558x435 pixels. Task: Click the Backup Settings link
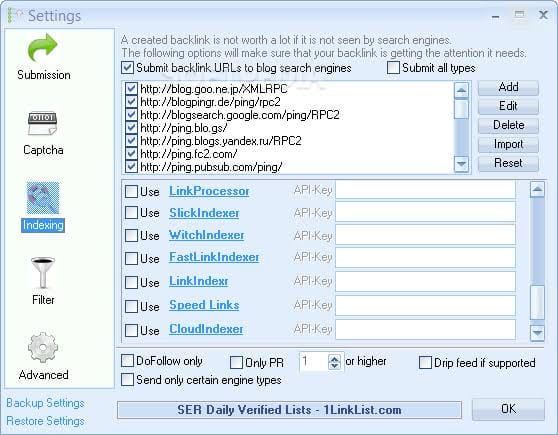pos(45,403)
